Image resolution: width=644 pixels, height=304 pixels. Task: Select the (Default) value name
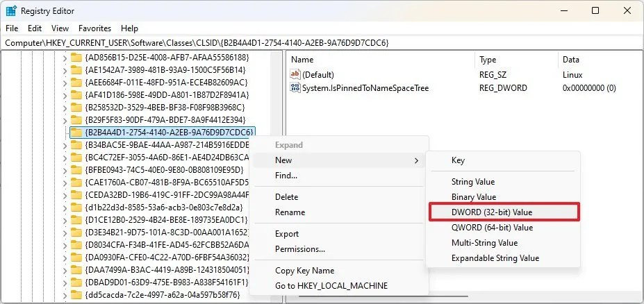(x=318, y=75)
